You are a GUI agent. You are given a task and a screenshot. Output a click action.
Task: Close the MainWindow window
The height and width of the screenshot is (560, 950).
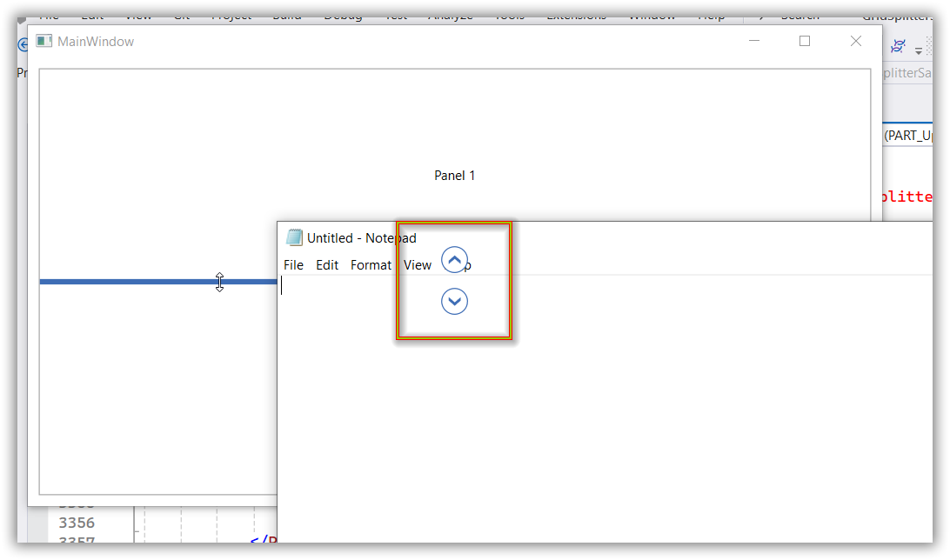tap(855, 41)
